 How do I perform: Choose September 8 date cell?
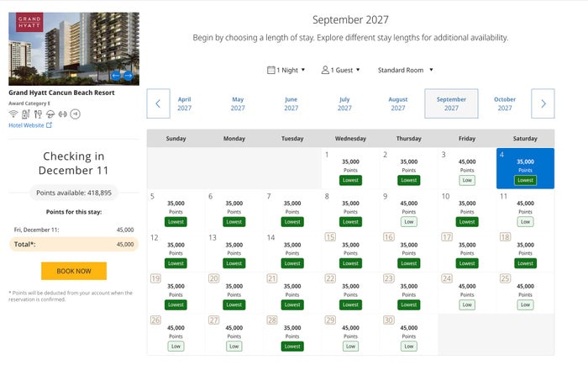[x=350, y=210]
